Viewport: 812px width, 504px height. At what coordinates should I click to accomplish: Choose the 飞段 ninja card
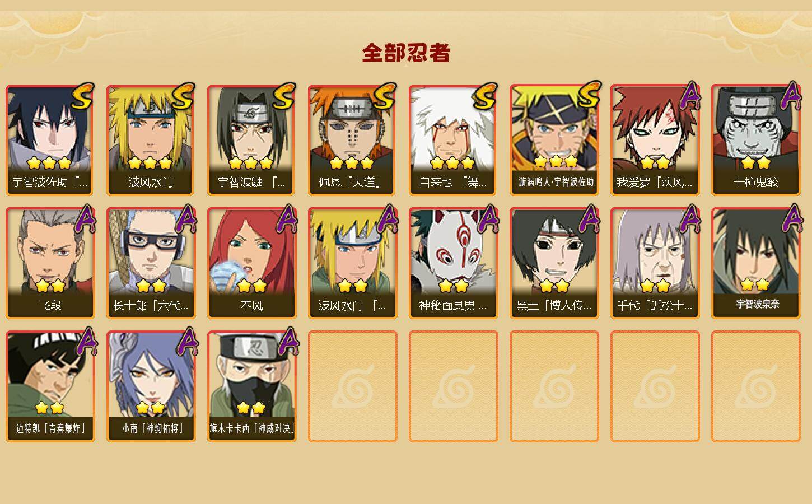pos(50,263)
